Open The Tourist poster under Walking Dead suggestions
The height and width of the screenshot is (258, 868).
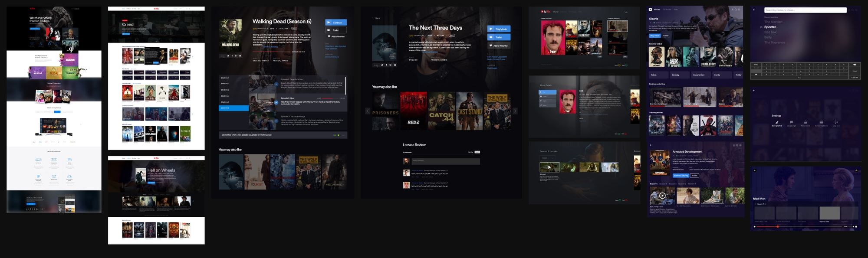[x=257, y=172]
